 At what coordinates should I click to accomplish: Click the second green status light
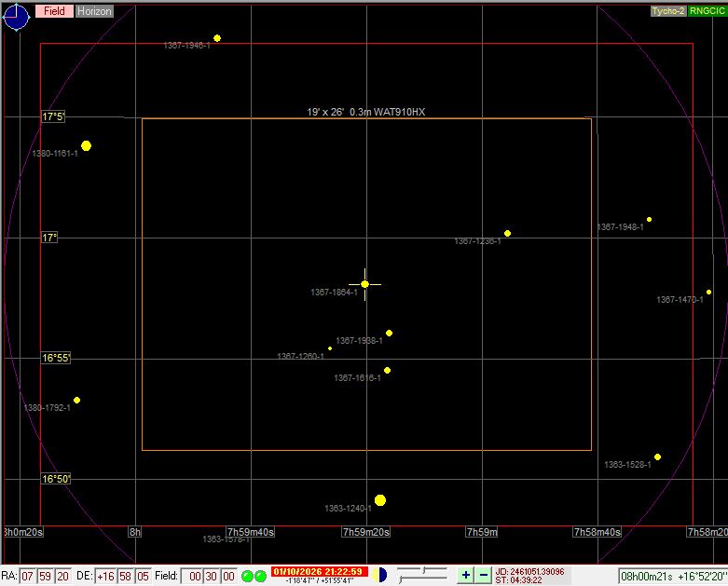pyautogui.click(x=261, y=577)
